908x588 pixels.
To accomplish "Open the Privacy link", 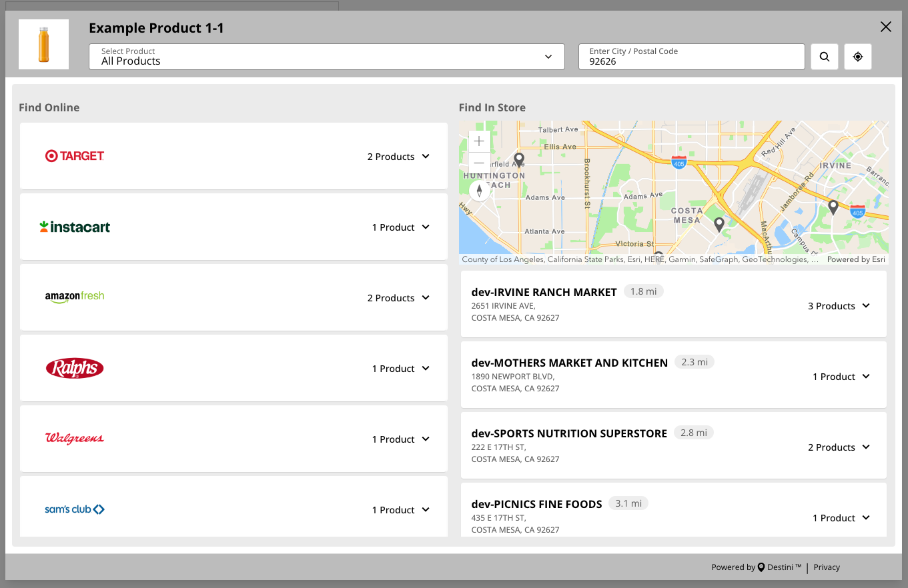I will [x=827, y=567].
